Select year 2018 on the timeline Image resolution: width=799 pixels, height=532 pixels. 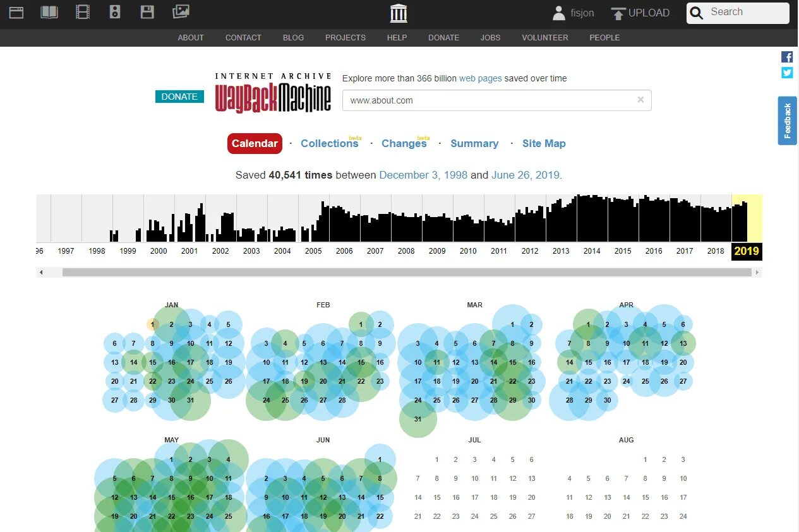coord(716,251)
